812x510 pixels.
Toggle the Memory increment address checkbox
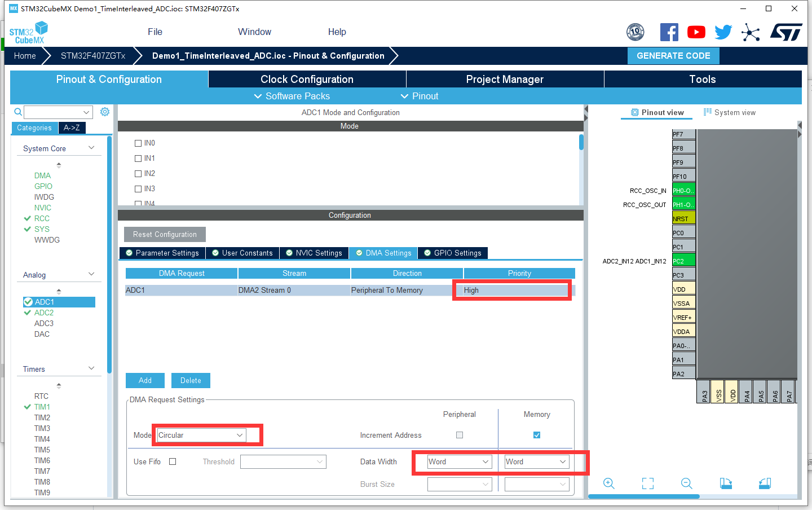[x=537, y=435]
